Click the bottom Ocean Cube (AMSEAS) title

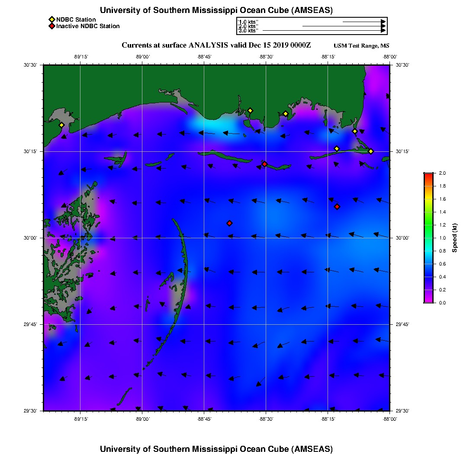coord(216,448)
